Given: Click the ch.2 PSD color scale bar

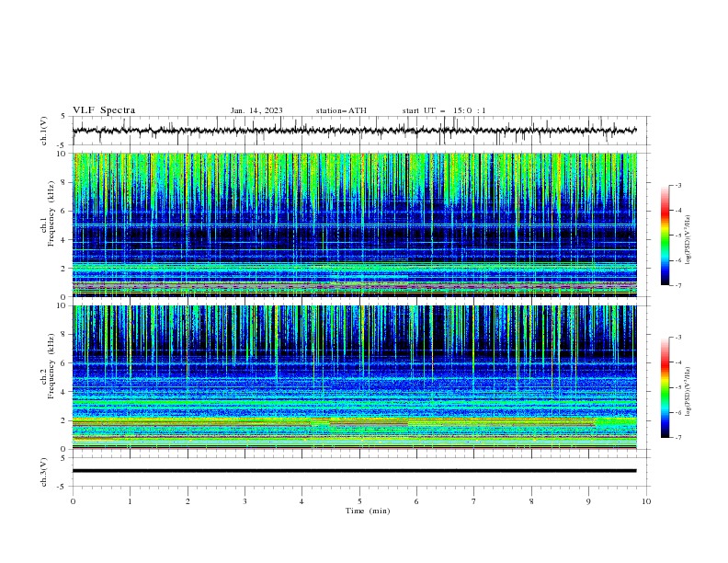Looking at the screenshot, I should point(665,387).
